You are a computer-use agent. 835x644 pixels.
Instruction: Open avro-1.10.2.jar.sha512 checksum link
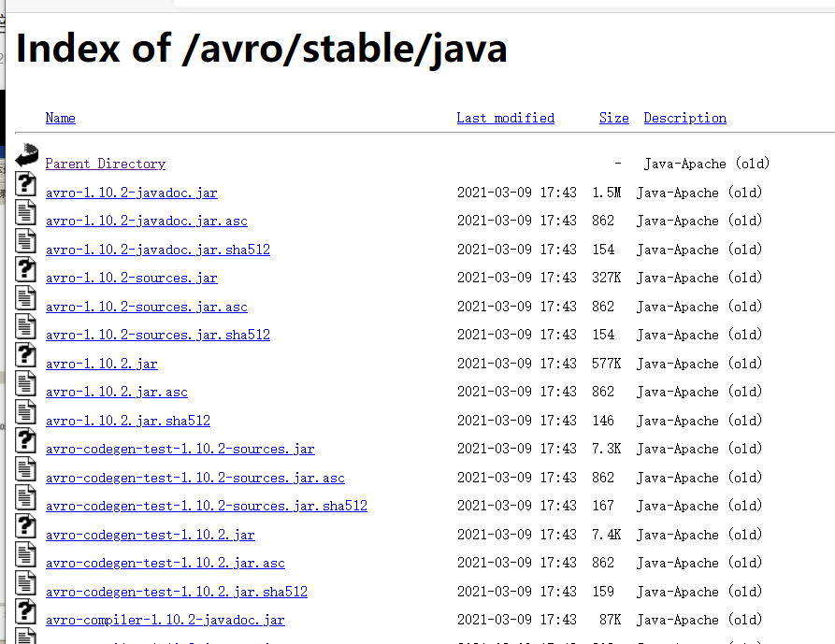(x=128, y=421)
